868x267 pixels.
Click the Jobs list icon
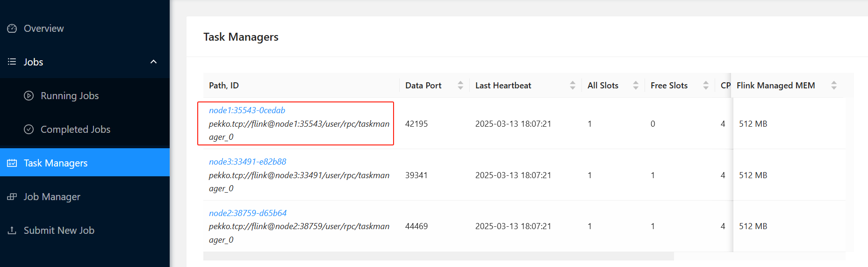(x=12, y=62)
